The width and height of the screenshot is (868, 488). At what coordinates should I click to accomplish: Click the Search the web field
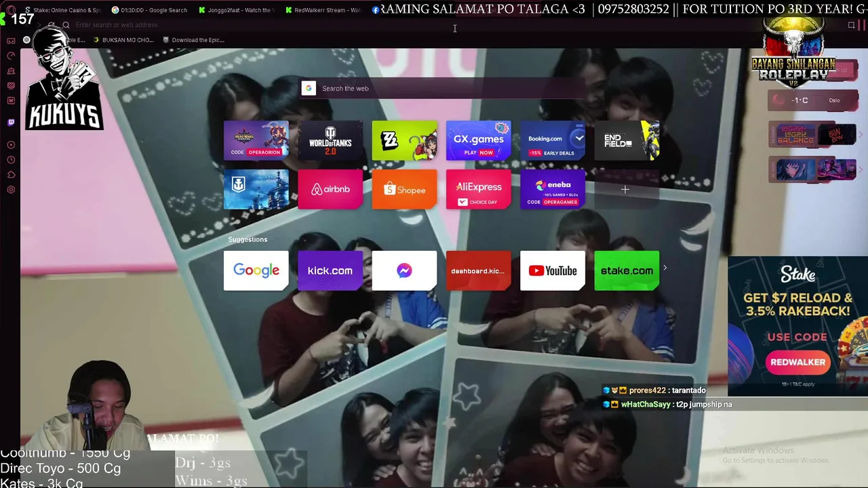[443, 88]
